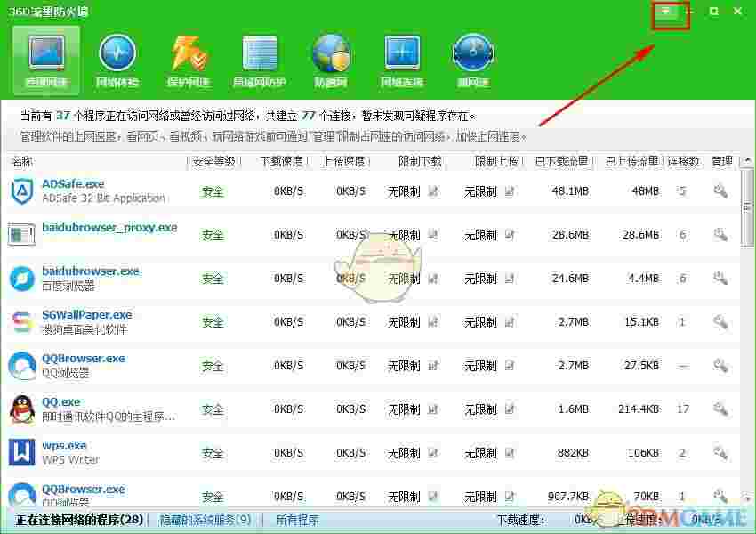Sort by 下载速度 column header

click(282, 162)
